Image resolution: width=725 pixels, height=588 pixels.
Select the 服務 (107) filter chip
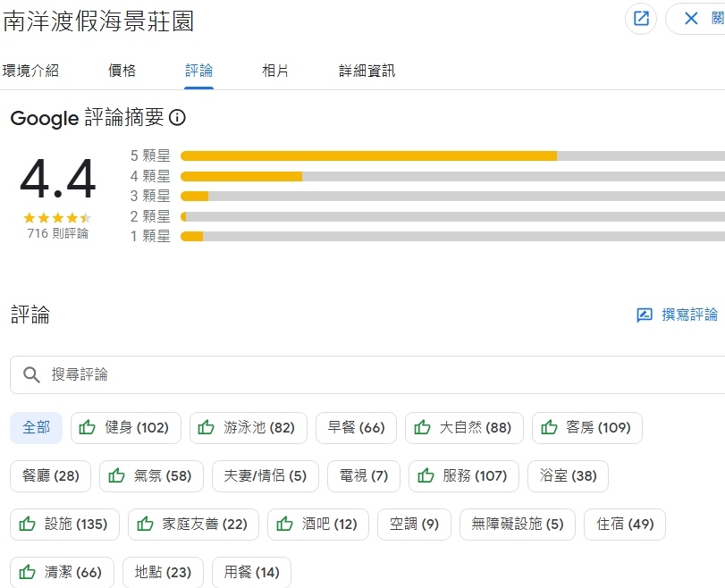pos(463,476)
